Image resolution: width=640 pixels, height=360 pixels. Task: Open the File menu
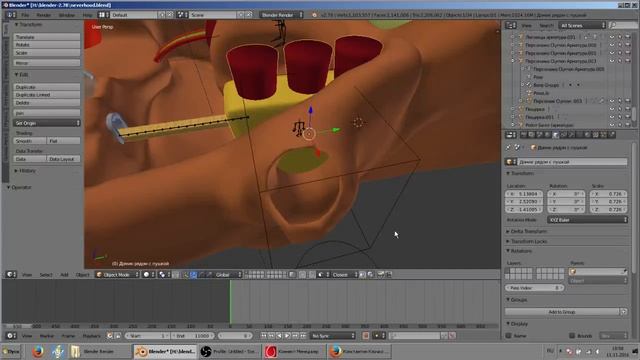pos(25,15)
